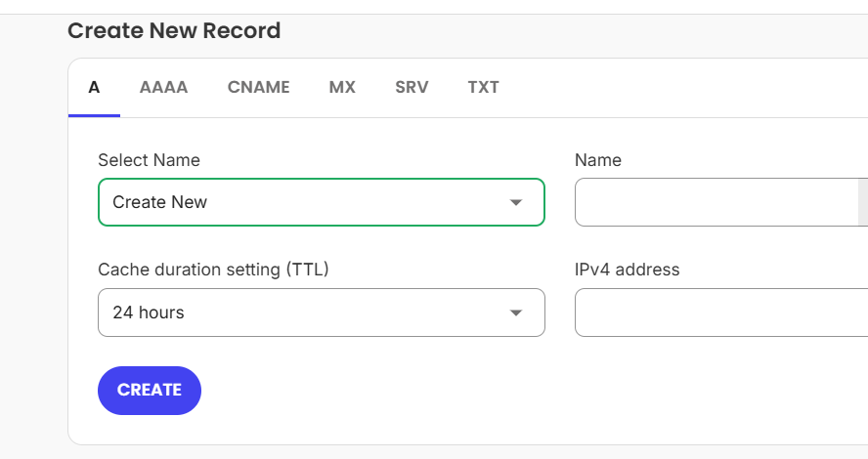Click the Name field label
The image size is (868, 459).
(598, 160)
